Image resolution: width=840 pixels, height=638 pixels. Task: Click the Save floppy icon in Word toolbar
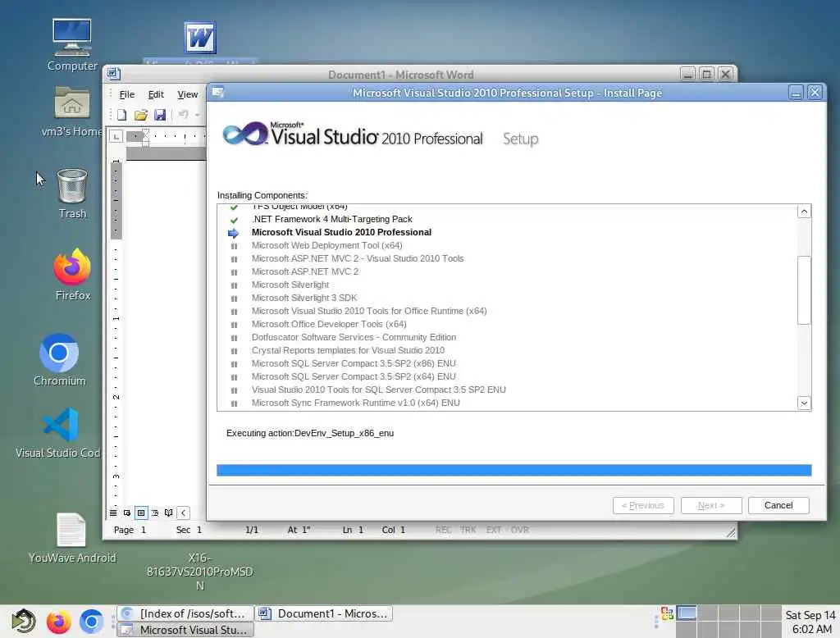click(x=160, y=115)
